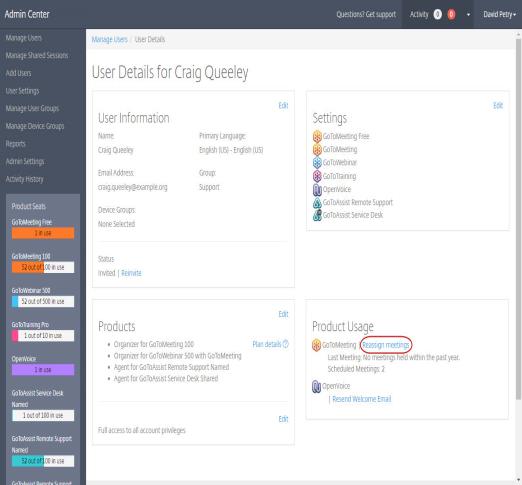Click the GoToMeeting Free icon in Settings
The width and height of the screenshot is (522, 485).
[317, 136]
